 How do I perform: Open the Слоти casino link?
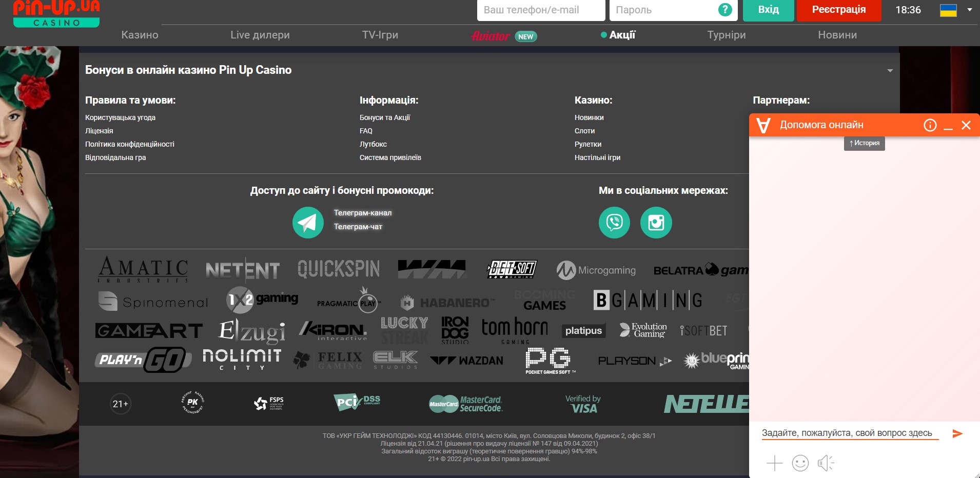click(584, 131)
